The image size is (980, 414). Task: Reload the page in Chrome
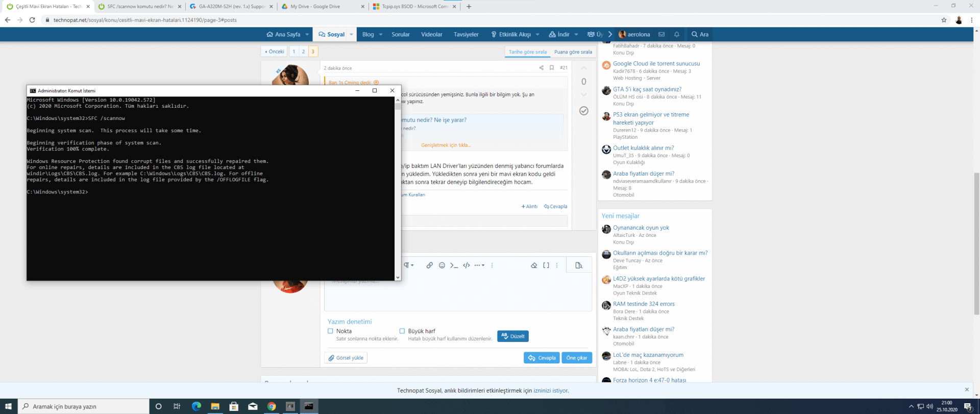pos(32,20)
